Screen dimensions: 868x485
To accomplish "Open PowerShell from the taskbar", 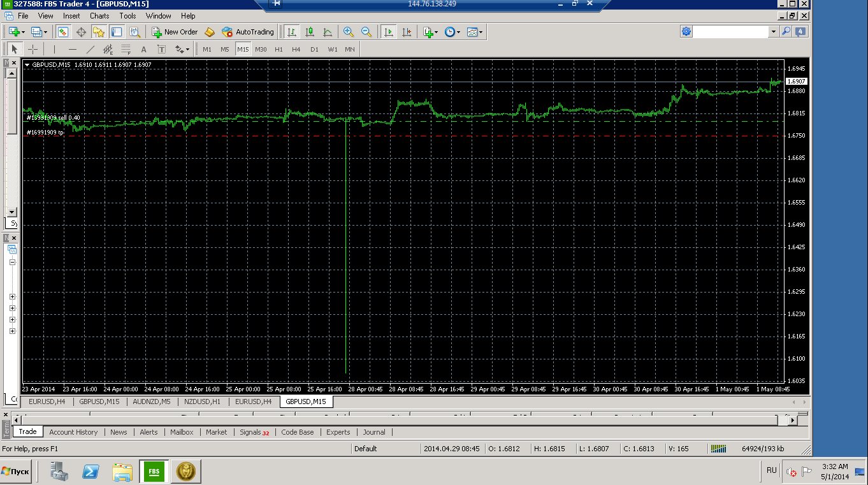I will click(x=90, y=472).
